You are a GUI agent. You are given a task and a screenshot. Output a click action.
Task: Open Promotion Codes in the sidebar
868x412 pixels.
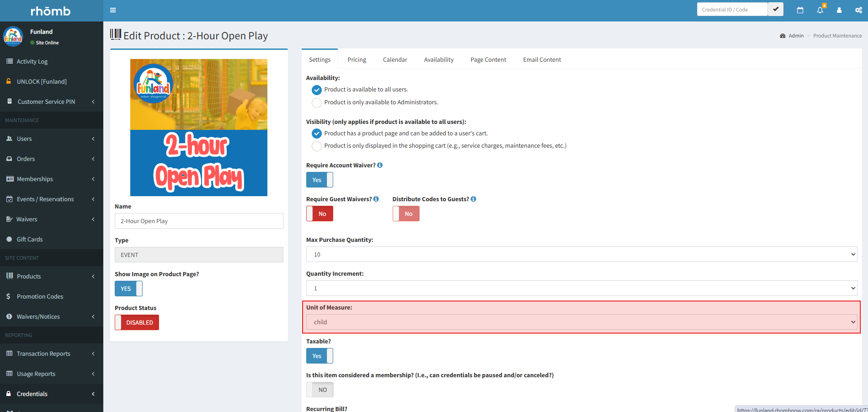tap(40, 296)
